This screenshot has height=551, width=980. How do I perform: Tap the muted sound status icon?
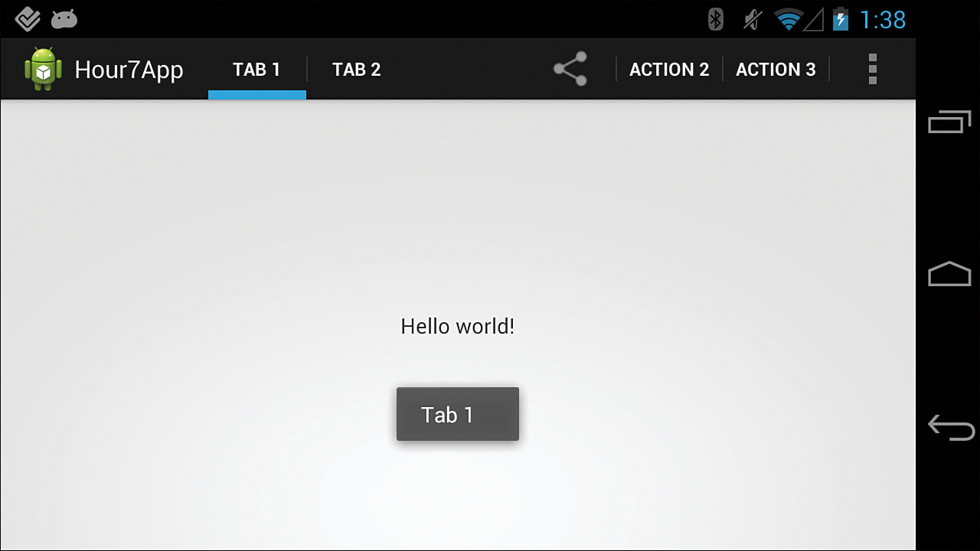[753, 19]
